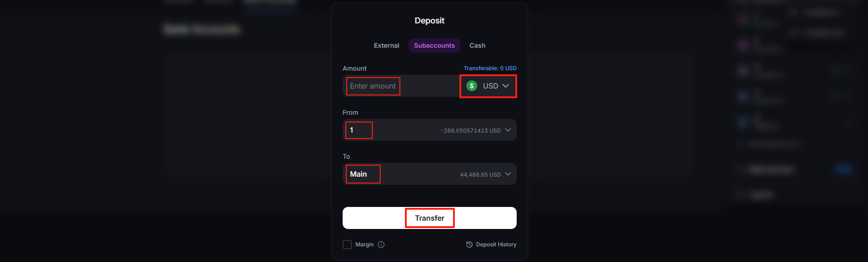This screenshot has width=868, height=262.
Task: Click the -288.050571413 USD balance text
Action: (x=470, y=131)
